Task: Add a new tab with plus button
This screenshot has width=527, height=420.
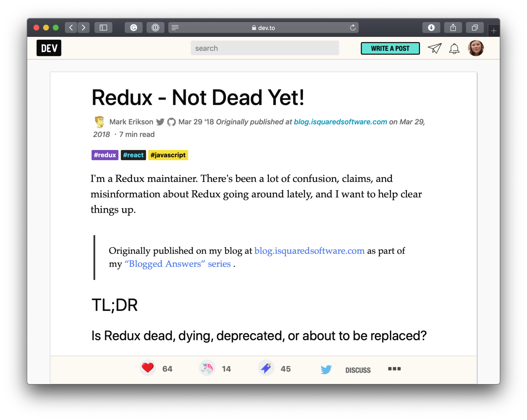Action: [x=494, y=30]
